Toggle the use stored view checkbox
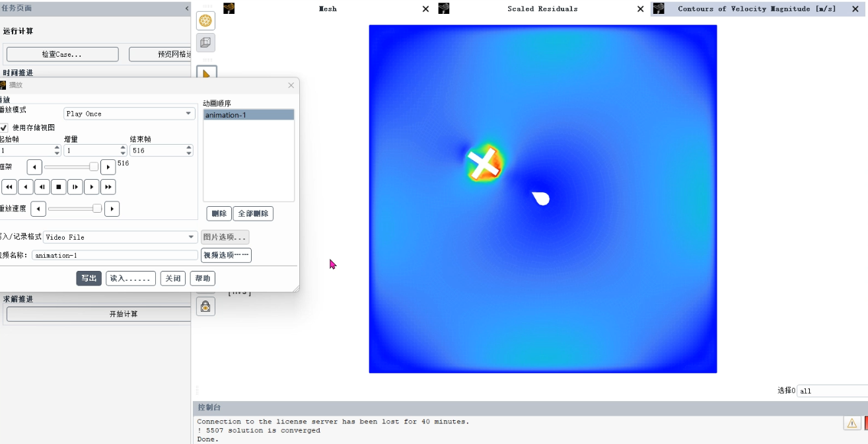 pos(5,128)
